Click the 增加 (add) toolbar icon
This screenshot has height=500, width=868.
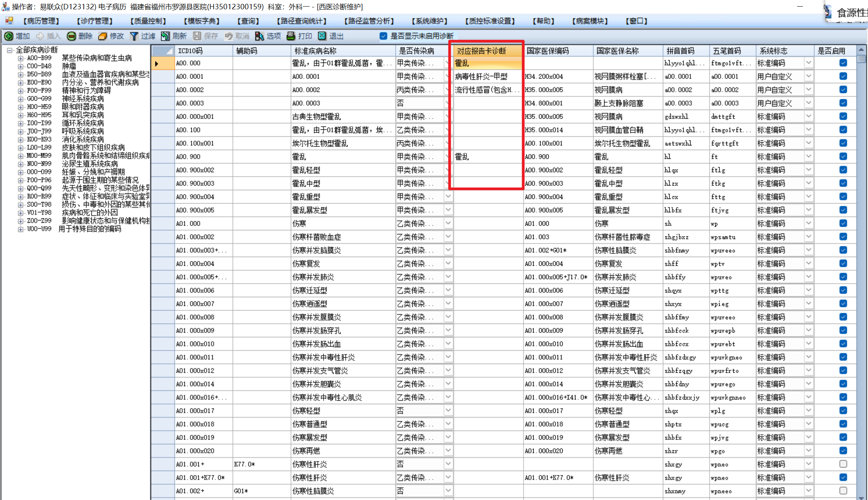tap(9, 36)
